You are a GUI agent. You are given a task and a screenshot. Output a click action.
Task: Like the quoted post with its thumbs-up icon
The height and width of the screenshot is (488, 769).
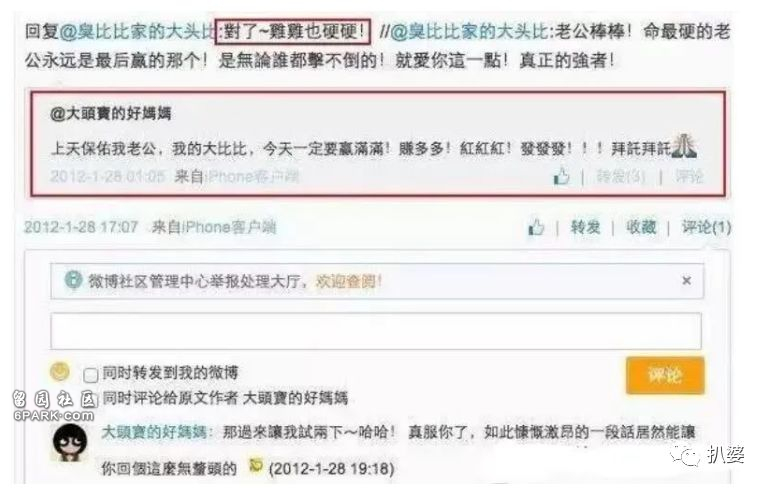click(x=562, y=176)
